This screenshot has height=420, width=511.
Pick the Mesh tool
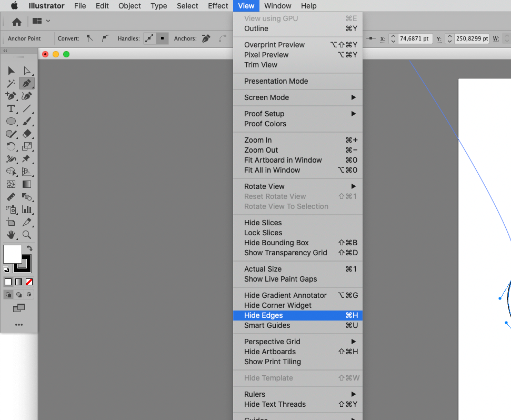click(11, 184)
